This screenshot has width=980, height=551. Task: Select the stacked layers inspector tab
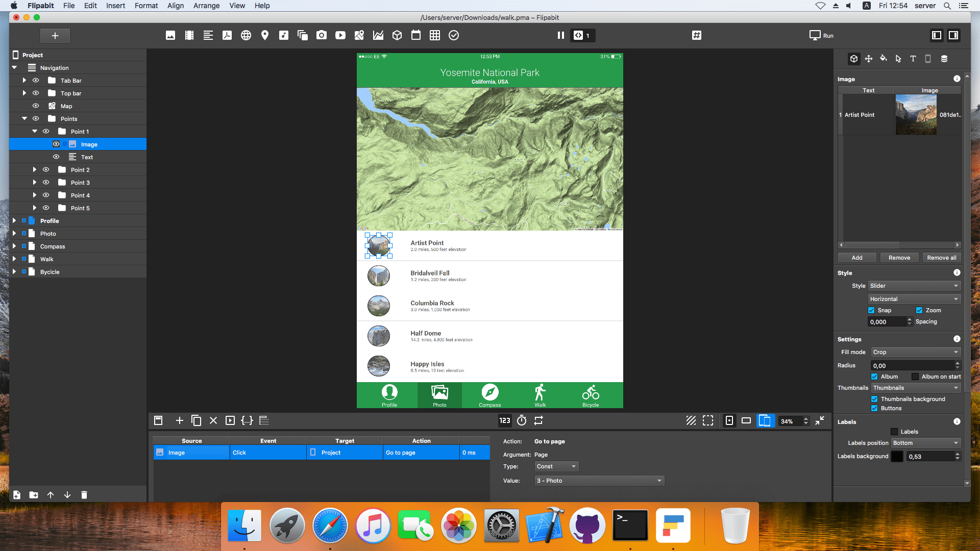(944, 59)
